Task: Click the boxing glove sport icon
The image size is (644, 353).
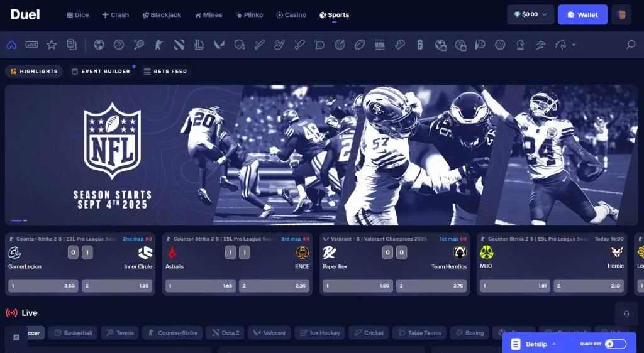Action: (x=399, y=45)
